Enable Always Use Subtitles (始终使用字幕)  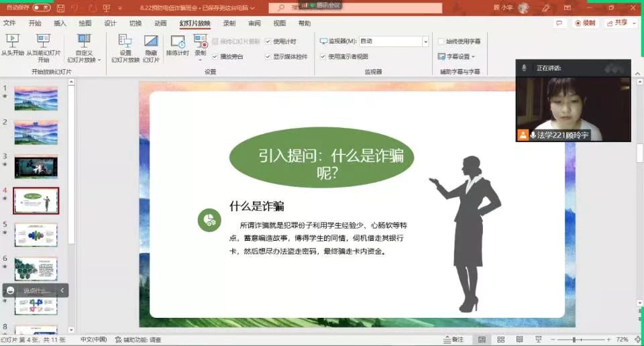click(x=441, y=42)
